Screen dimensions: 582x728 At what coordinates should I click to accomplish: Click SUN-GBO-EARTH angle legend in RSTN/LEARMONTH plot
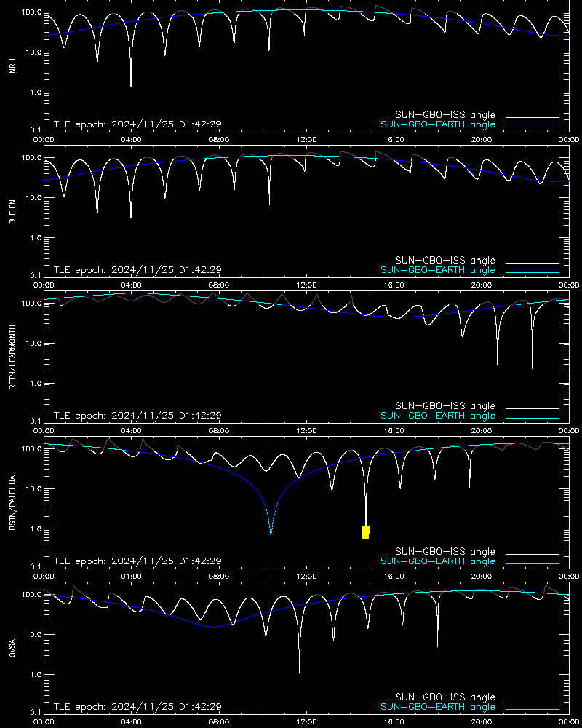(438, 416)
